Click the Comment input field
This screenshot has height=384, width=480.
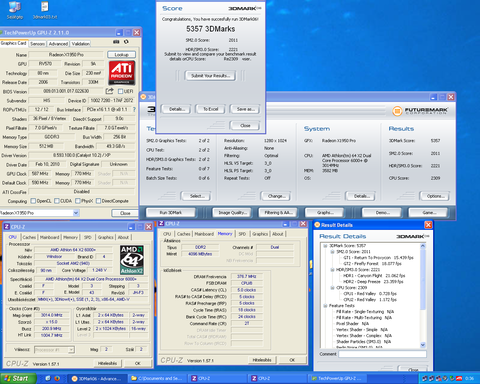382,354
